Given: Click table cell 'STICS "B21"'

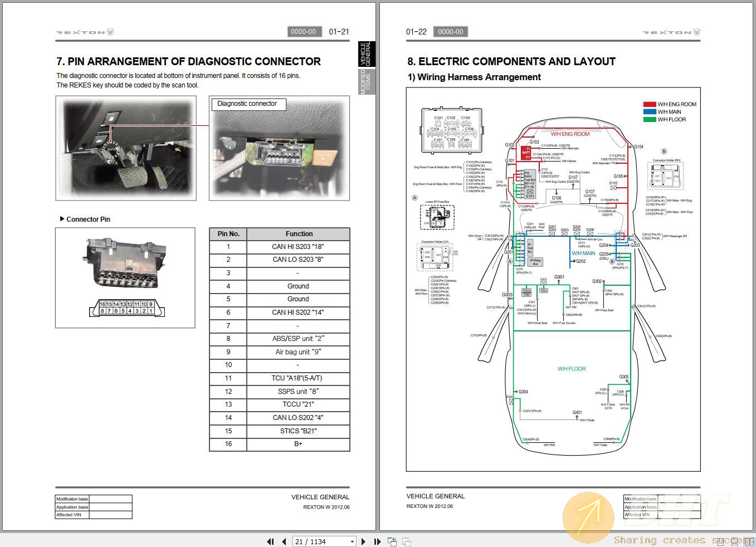Looking at the screenshot, I should 298,431.
